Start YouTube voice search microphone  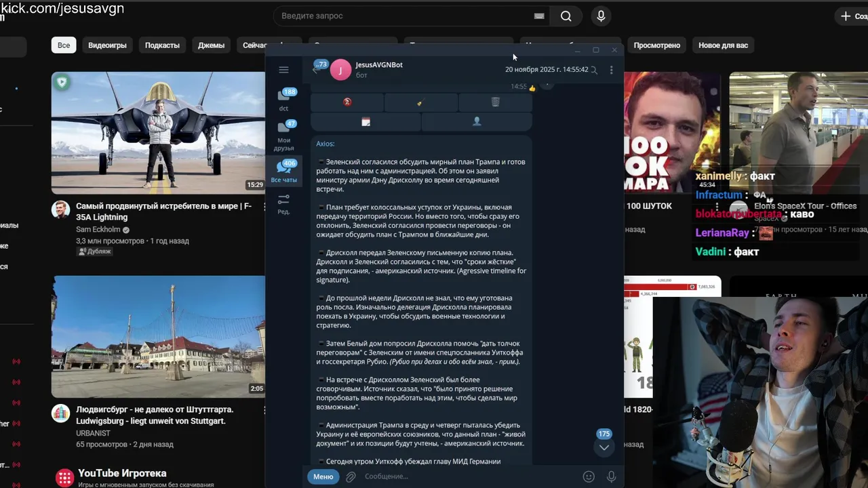pos(601,16)
